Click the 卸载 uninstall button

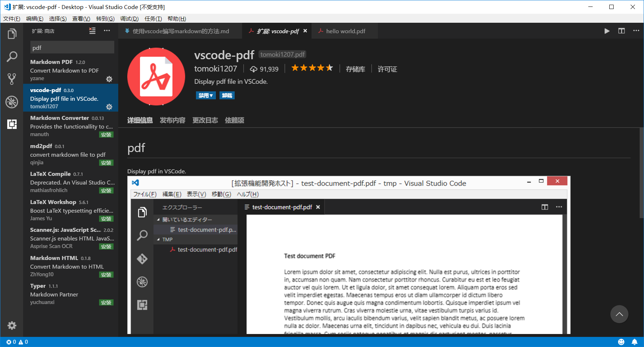227,95
